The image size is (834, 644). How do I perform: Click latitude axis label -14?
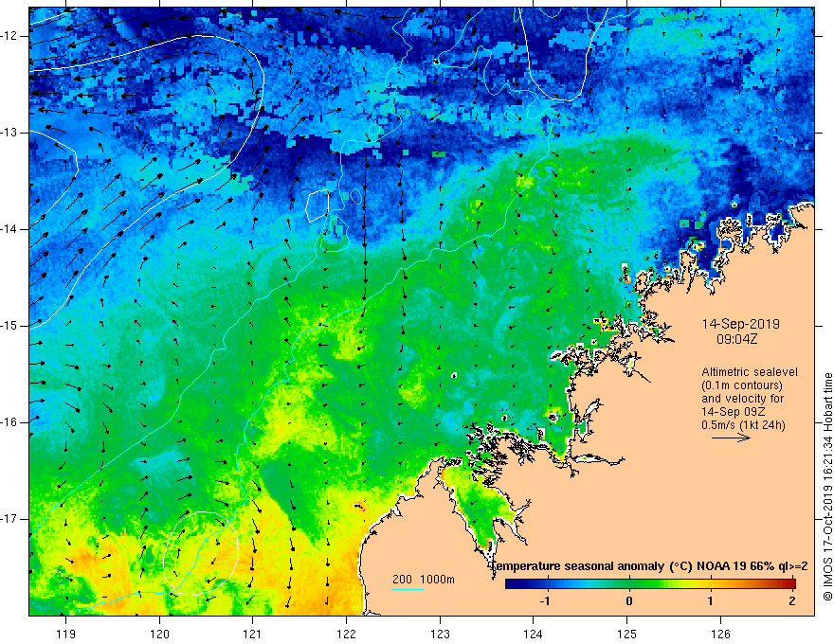(9, 229)
